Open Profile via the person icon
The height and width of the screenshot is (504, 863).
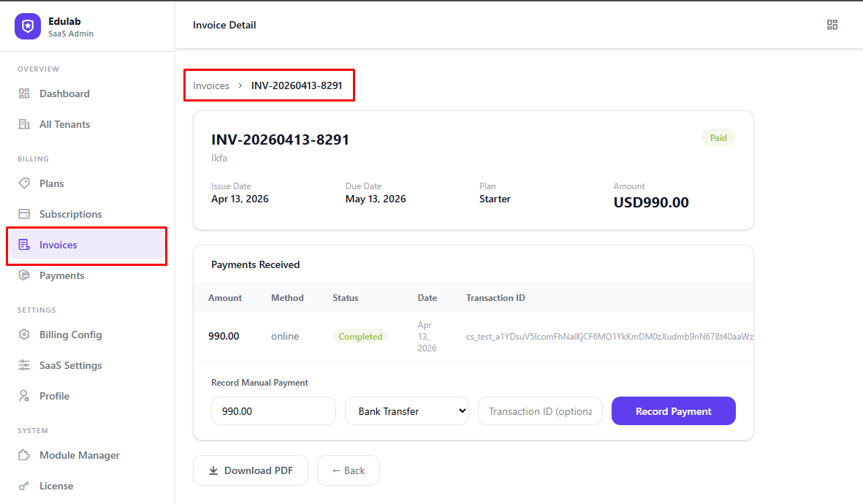[26, 396]
